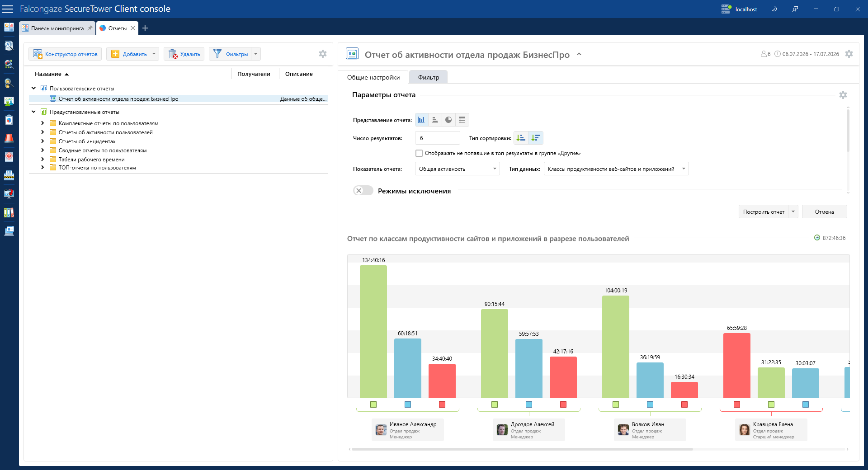Open the hamburger menu in title bar

pyautogui.click(x=8, y=9)
